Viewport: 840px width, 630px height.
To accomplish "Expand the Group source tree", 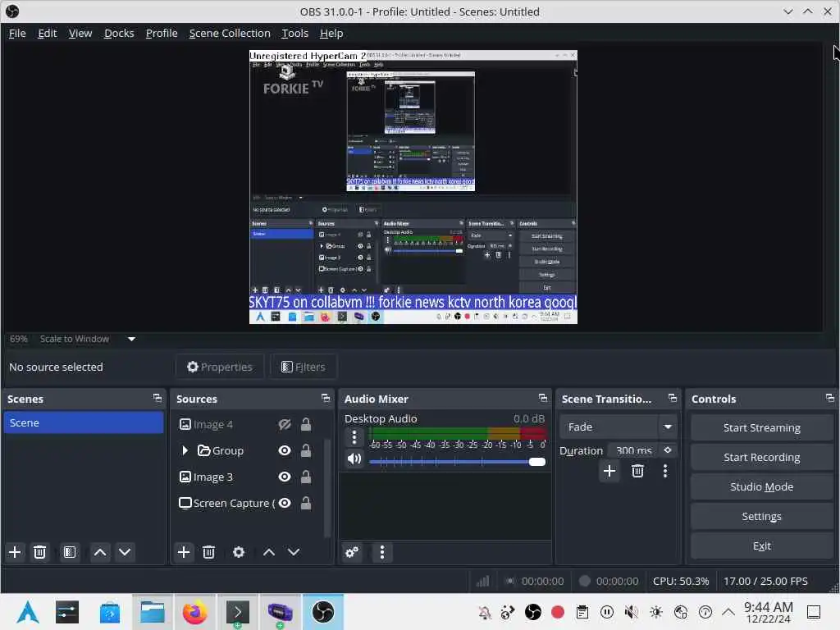I will (185, 450).
